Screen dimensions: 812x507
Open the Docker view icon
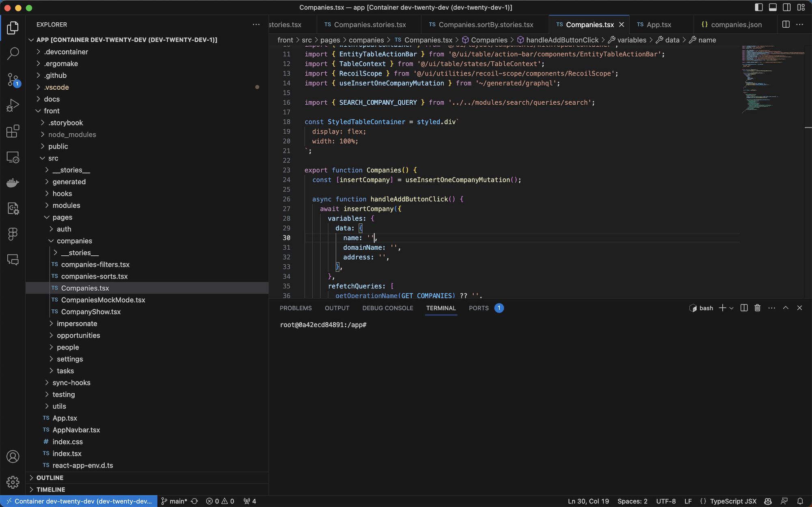(13, 183)
